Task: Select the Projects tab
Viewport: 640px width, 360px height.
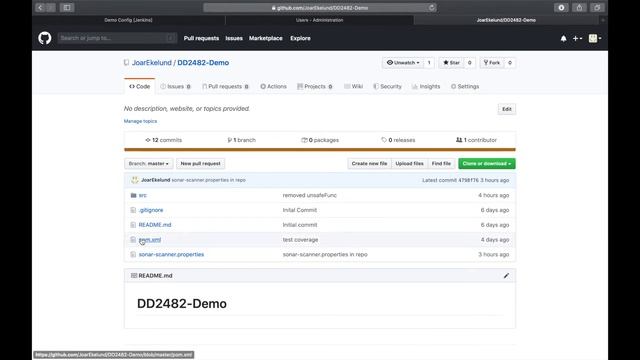Action: [x=315, y=87]
